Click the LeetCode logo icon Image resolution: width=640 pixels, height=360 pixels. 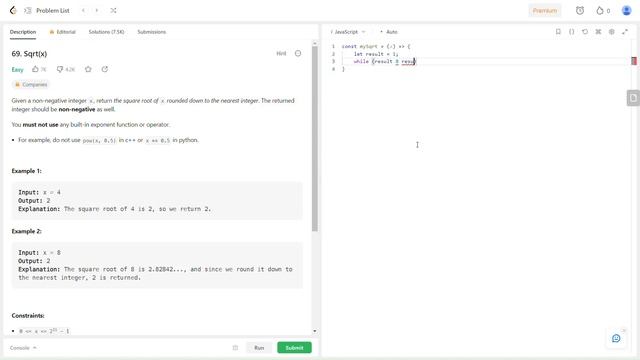click(13, 10)
